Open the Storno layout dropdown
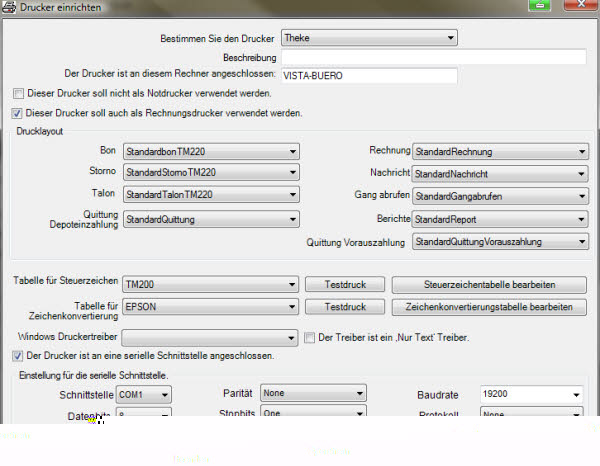Image resolution: width=600 pixels, height=466 pixels. pos(210,173)
